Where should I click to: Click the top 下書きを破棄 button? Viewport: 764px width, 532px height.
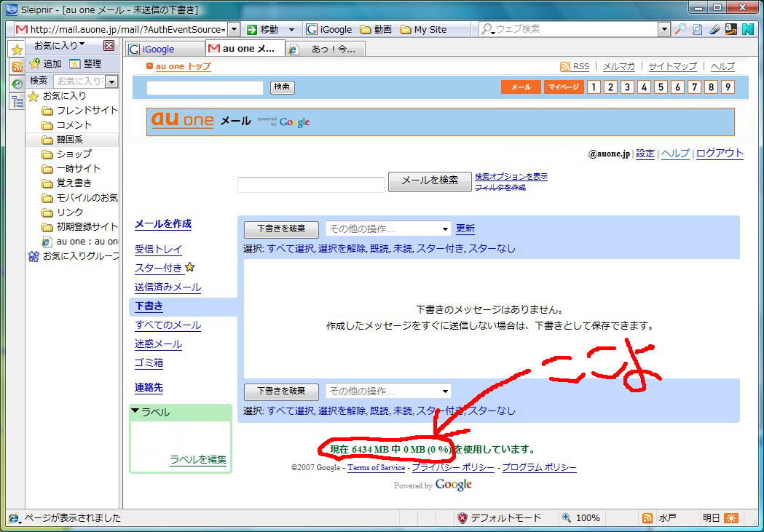[x=281, y=229]
